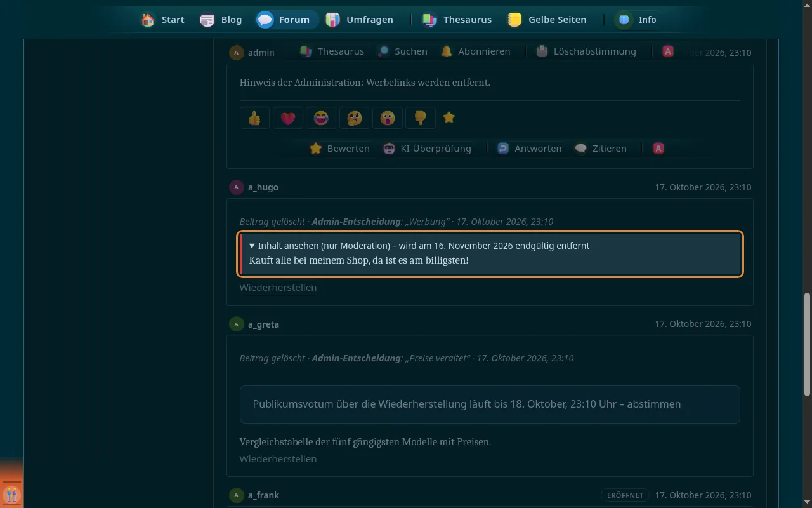The height and width of the screenshot is (508, 812).
Task: Click a_frank's avatar icon
Action: point(237,495)
